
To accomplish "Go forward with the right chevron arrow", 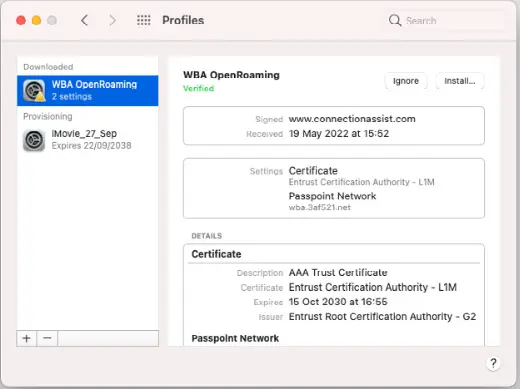I will [113, 20].
